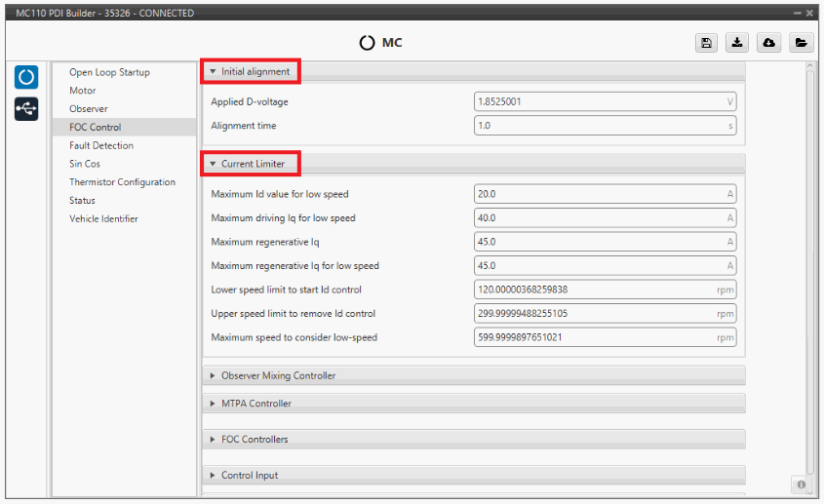824x504 pixels.
Task: Click the save floppy disk icon
Action: coord(706,43)
